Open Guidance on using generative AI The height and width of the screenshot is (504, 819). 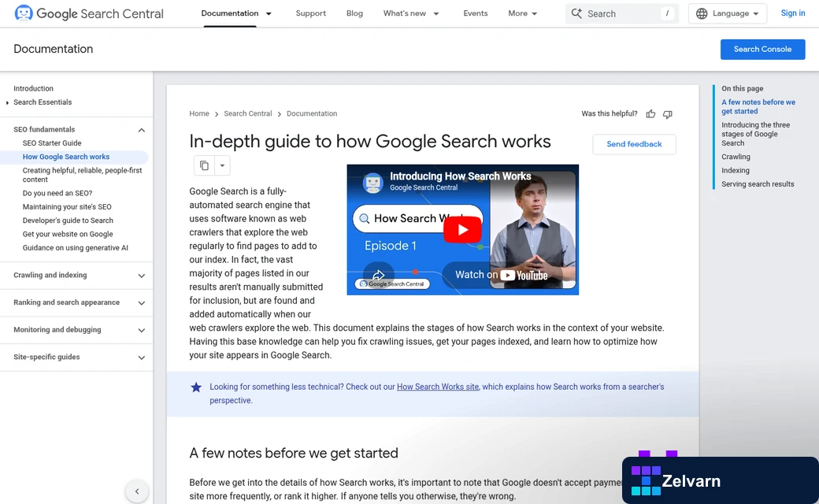(x=76, y=247)
